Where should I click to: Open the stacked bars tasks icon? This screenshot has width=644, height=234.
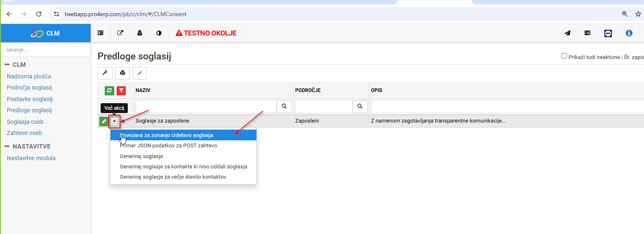(x=588, y=33)
